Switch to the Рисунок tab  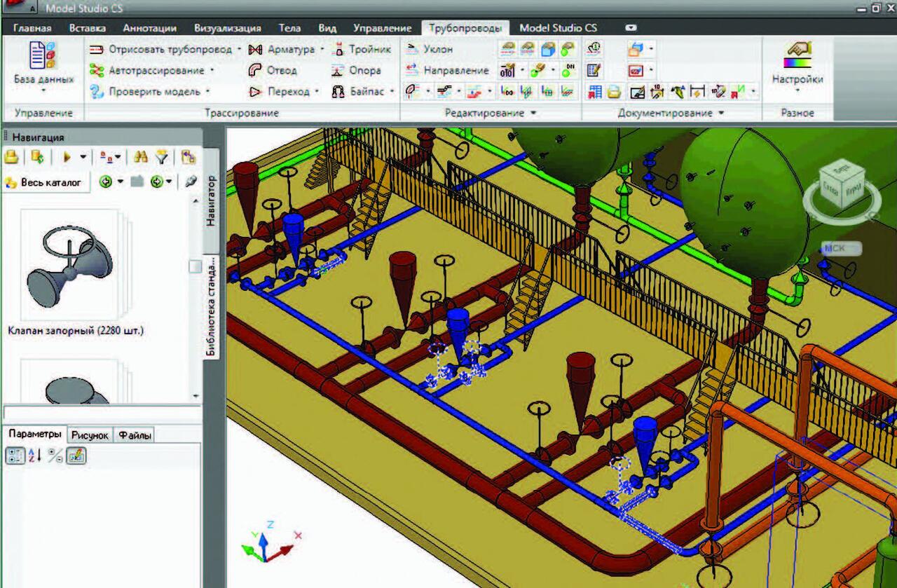(x=90, y=435)
